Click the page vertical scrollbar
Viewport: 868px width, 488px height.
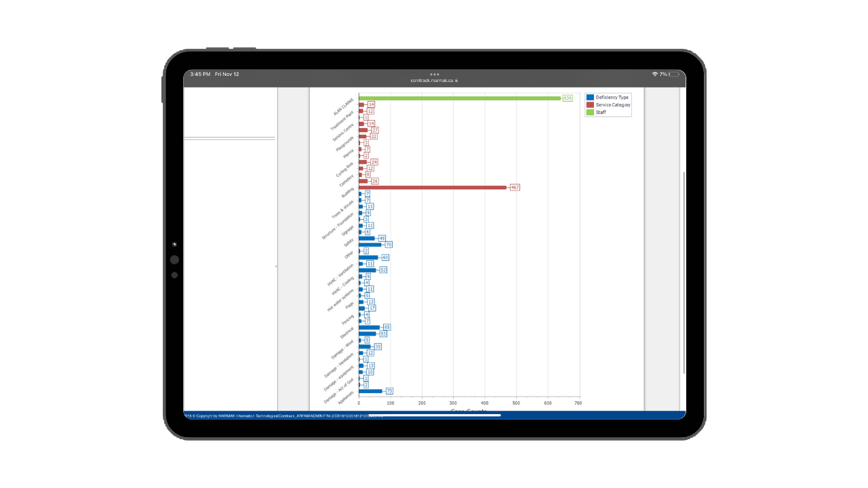tap(684, 271)
